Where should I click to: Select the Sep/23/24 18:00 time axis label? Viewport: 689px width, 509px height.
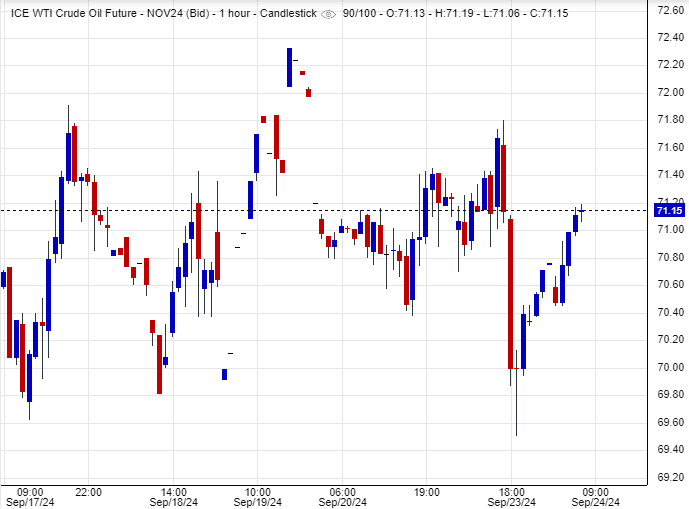click(511, 497)
